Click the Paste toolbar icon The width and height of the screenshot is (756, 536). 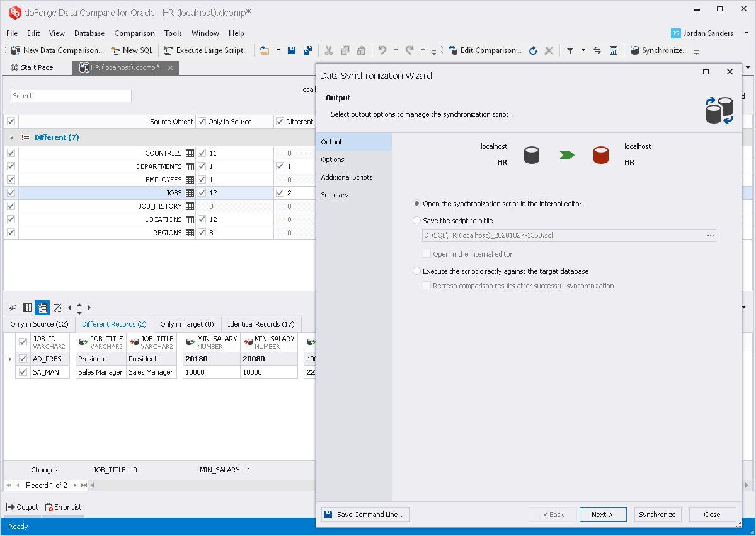[x=361, y=50]
